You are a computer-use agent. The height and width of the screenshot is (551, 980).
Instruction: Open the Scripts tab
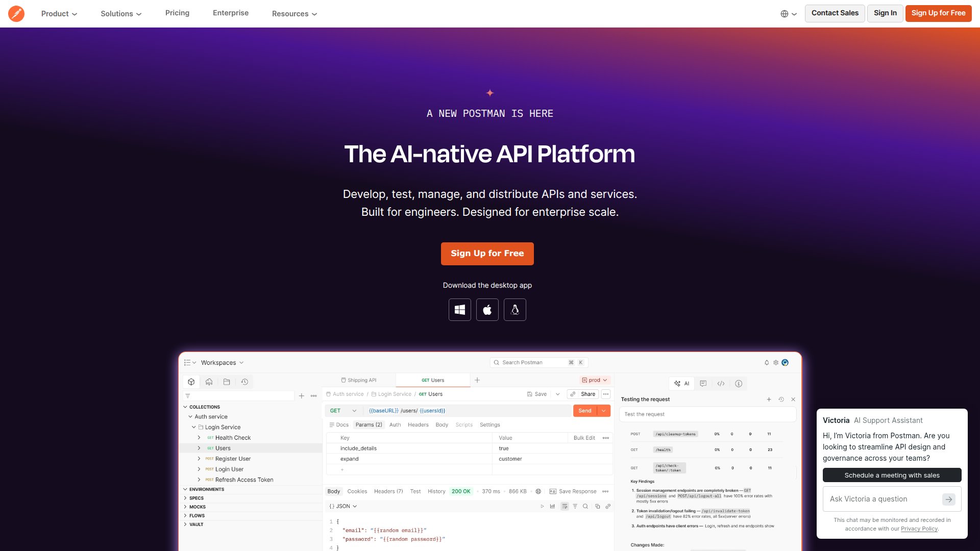pos(464,425)
